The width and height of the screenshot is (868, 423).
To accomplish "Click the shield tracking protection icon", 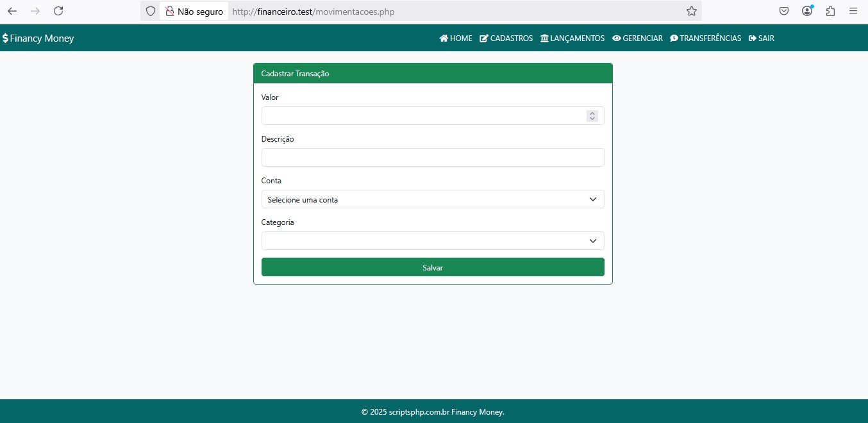I will tap(151, 11).
